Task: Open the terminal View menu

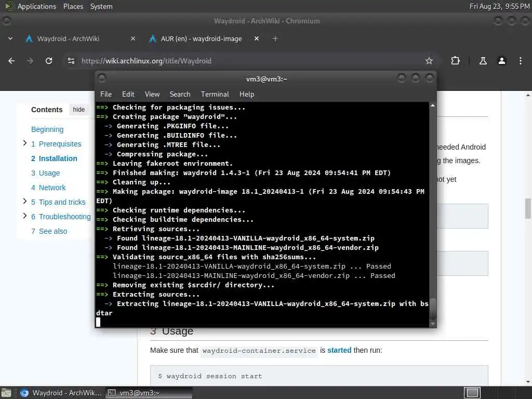Action: pyautogui.click(x=152, y=95)
